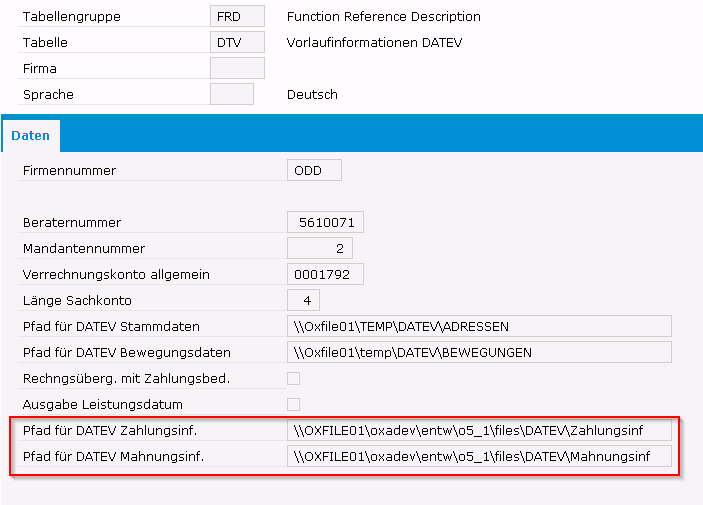
Task: Select the 'Pfad für DATEV Mahnungsinf.' label
Action: [x=113, y=457]
